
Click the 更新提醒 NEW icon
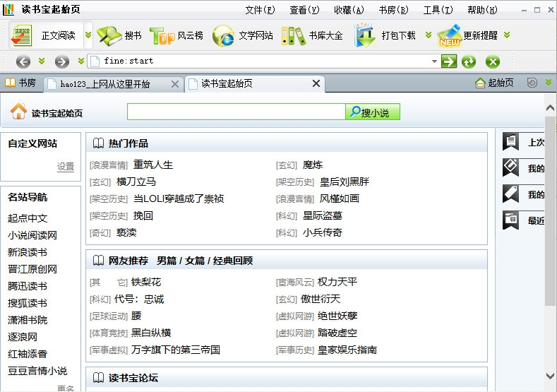(450, 35)
